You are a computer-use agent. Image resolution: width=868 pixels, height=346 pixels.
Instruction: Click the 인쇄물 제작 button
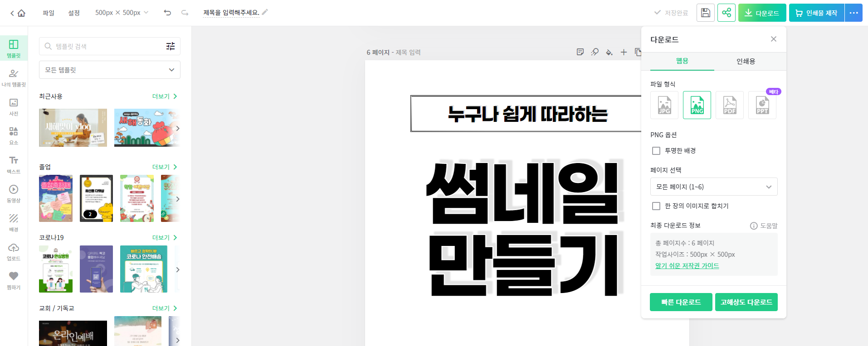(x=816, y=13)
